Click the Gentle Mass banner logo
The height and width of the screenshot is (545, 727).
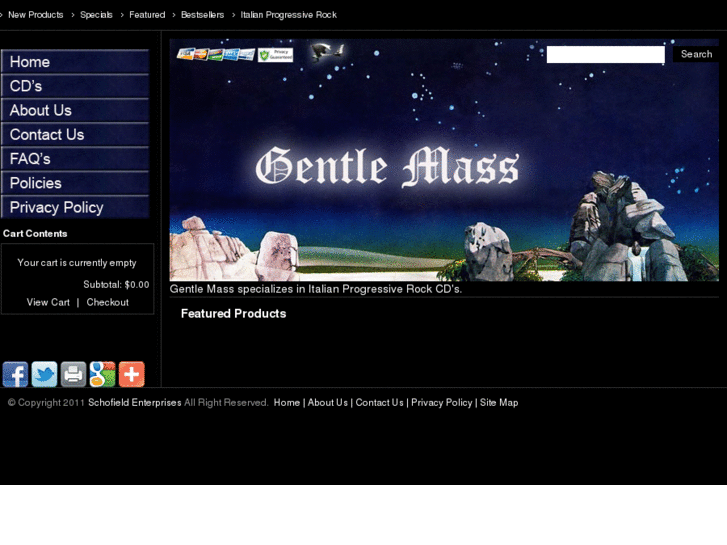[x=387, y=166]
